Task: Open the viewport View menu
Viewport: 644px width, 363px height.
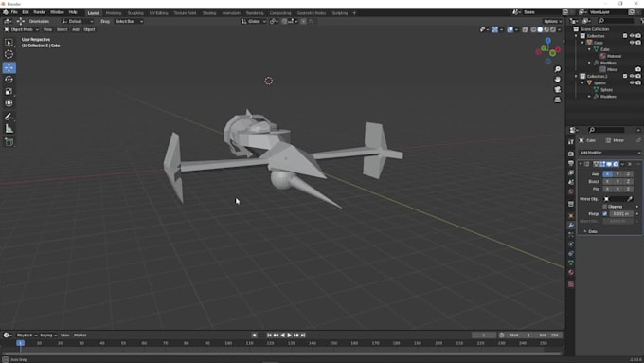Action: click(47, 29)
